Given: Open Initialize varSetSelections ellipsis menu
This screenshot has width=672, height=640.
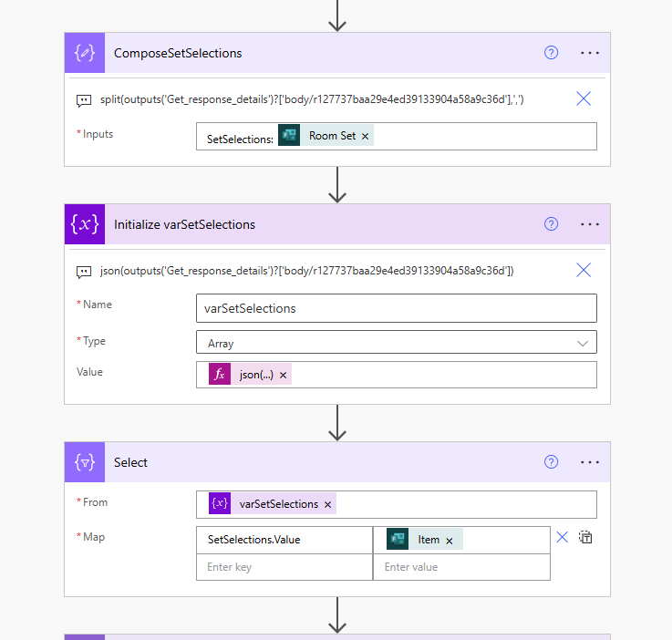Looking at the screenshot, I should click(x=590, y=224).
